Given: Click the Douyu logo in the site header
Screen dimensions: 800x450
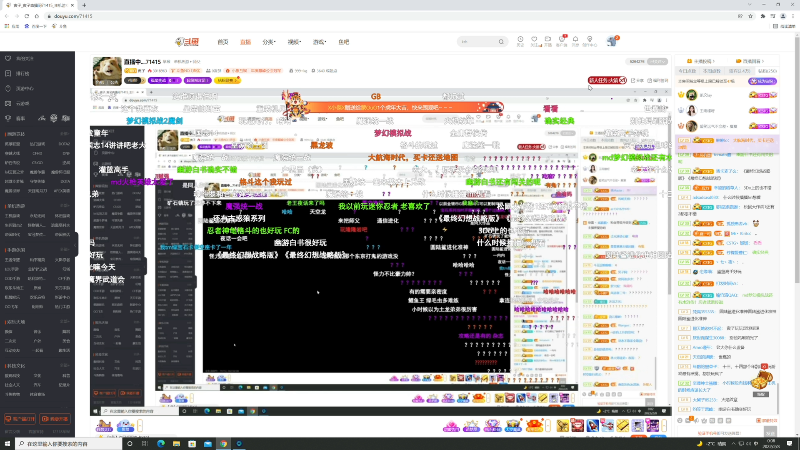Looking at the screenshot, I should tap(187, 42).
